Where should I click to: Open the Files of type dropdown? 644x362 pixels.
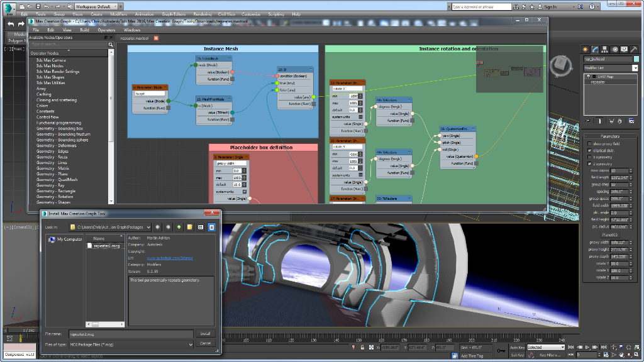[191, 344]
